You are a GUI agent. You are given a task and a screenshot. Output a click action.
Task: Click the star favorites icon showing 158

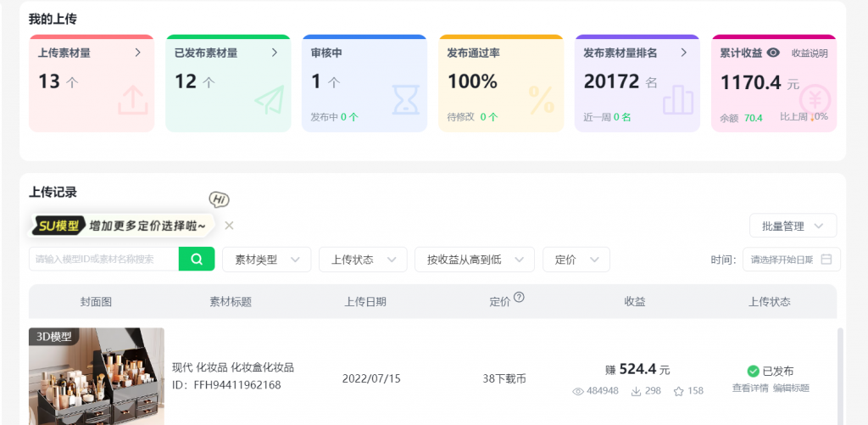679,391
